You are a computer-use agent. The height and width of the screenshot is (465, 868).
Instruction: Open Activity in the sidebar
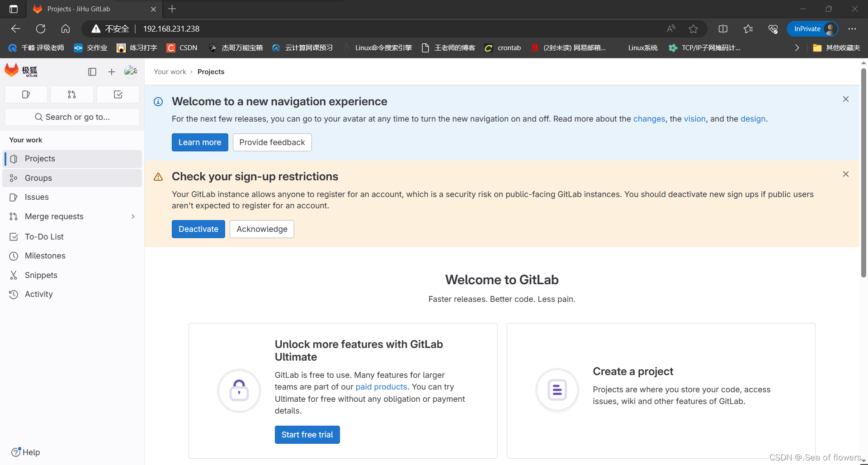(72, 294)
